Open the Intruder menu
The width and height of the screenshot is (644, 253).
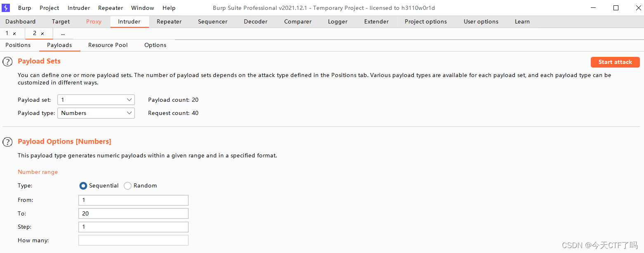click(x=79, y=8)
